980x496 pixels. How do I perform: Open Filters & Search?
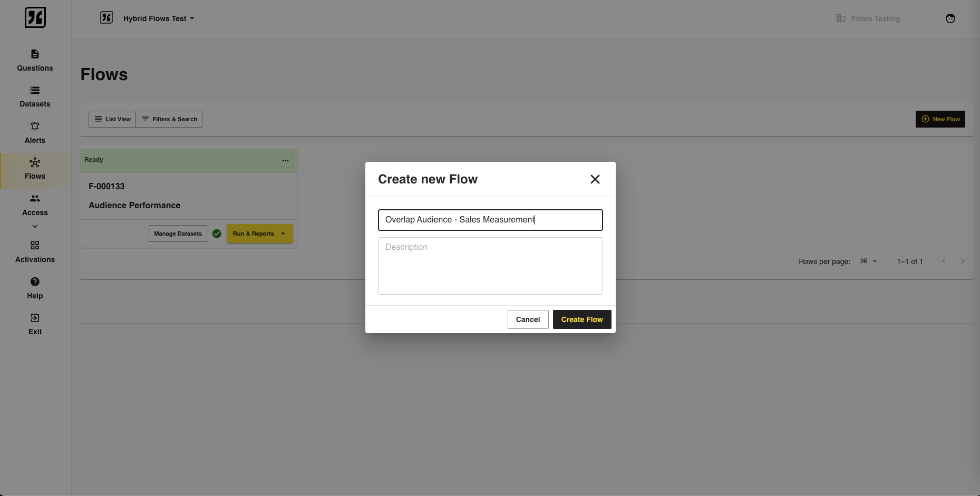coord(169,119)
